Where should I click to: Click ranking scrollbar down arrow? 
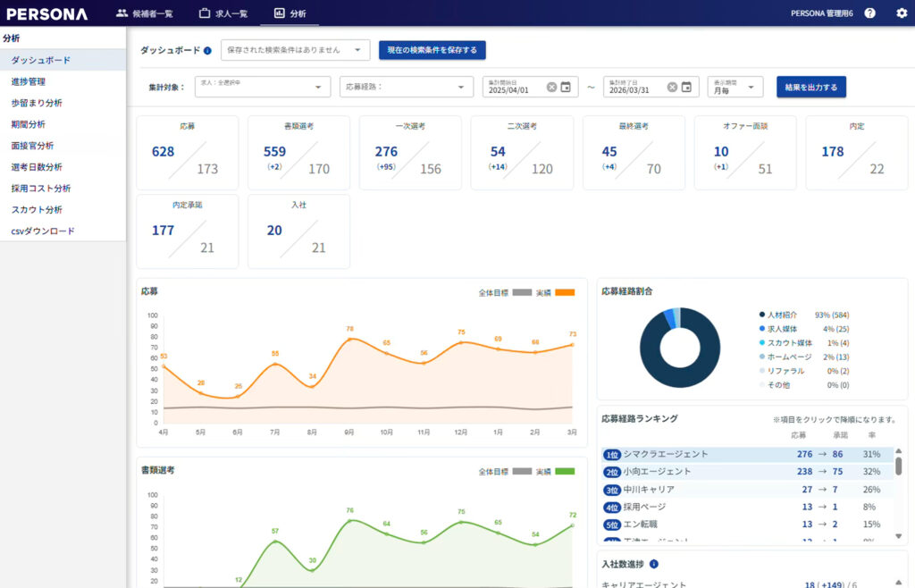[x=899, y=536]
